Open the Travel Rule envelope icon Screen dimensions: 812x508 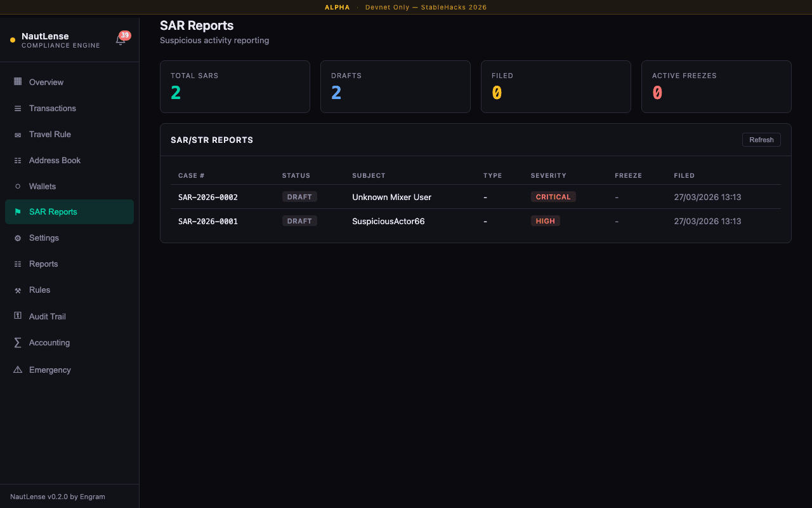(17, 134)
